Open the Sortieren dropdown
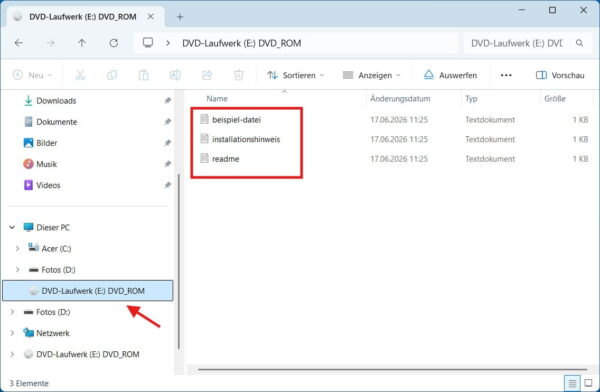 click(295, 75)
